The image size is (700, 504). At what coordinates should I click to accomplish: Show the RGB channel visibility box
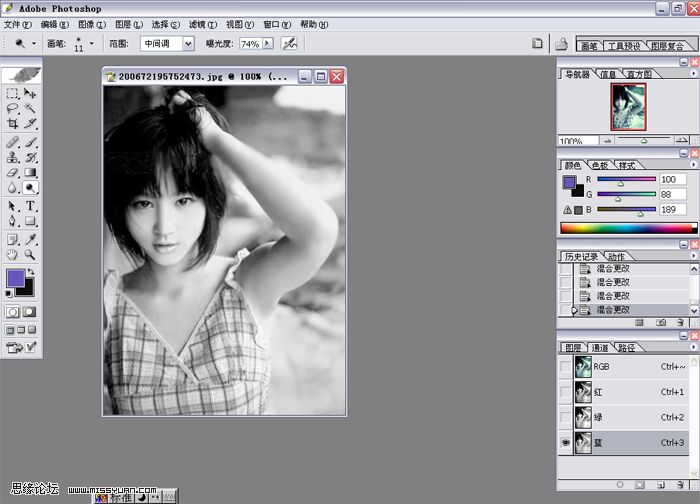click(567, 367)
